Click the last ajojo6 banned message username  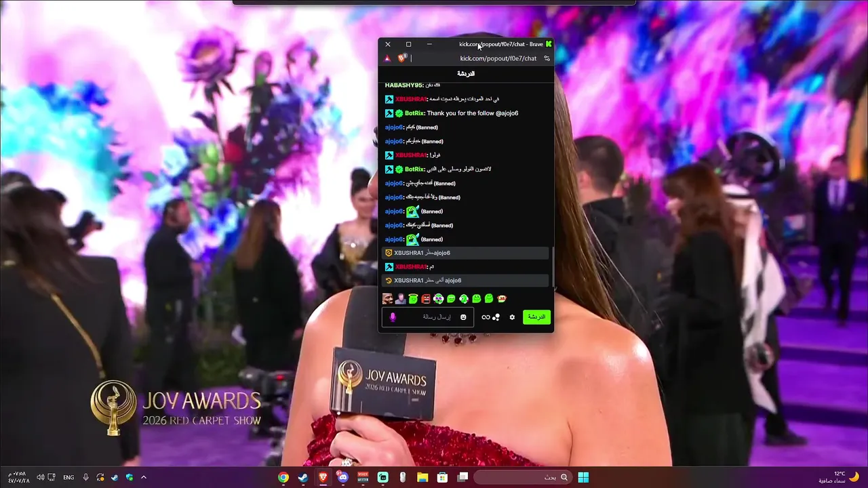tap(394, 239)
